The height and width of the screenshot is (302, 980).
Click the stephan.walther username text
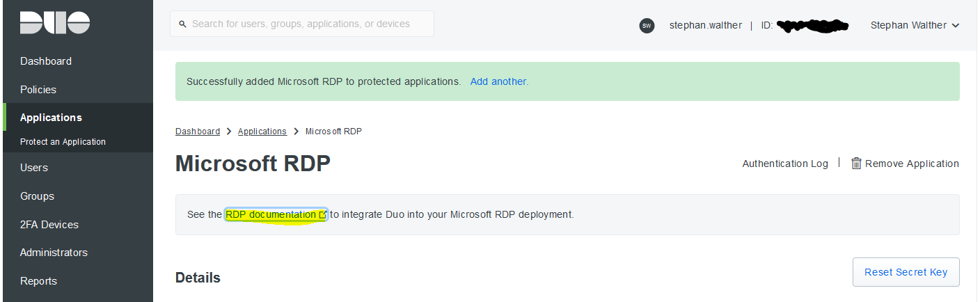click(x=705, y=25)
